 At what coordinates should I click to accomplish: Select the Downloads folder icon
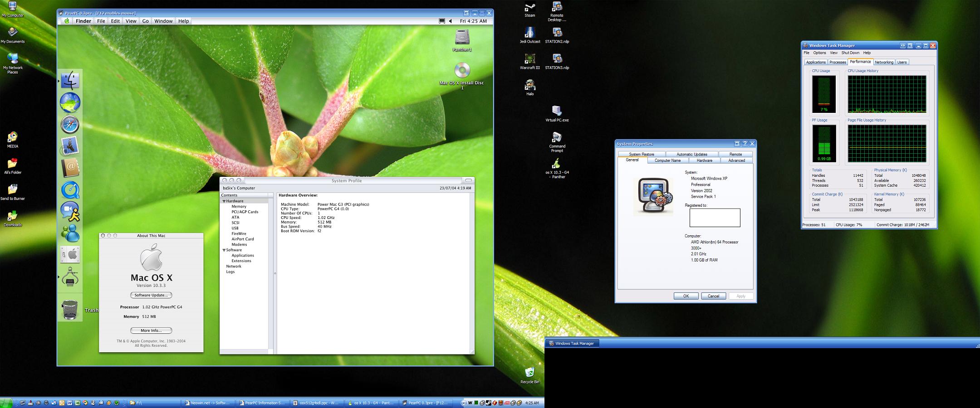(x=13, y=219)
